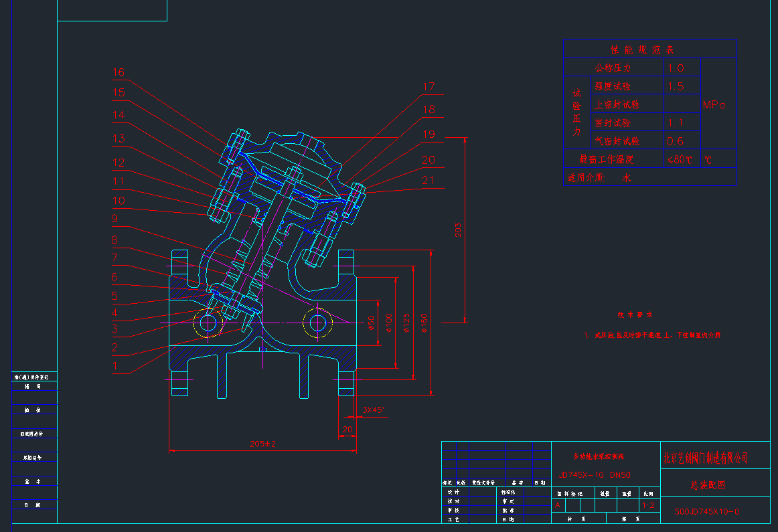Pick part number label 1
Image resolution: width=778 pixels, height=532 pixels.
115,366
